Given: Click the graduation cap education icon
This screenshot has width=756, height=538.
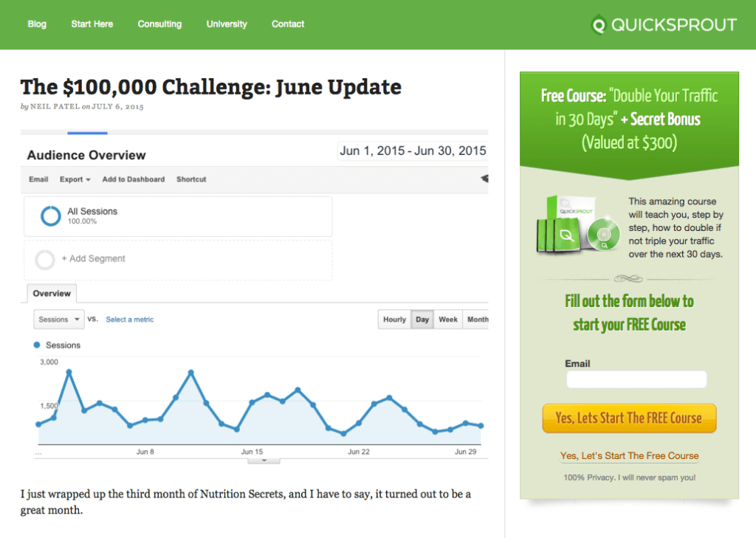Looking at the screenshot, I should pos(484,179).
